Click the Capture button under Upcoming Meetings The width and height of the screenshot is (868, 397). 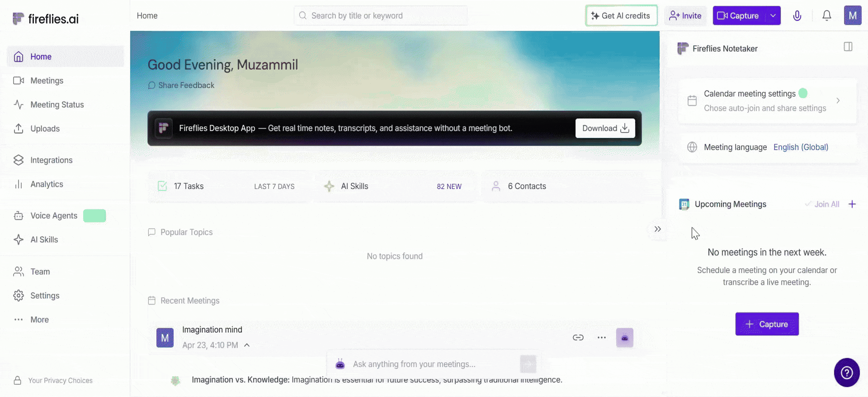[x=767, y=324]
